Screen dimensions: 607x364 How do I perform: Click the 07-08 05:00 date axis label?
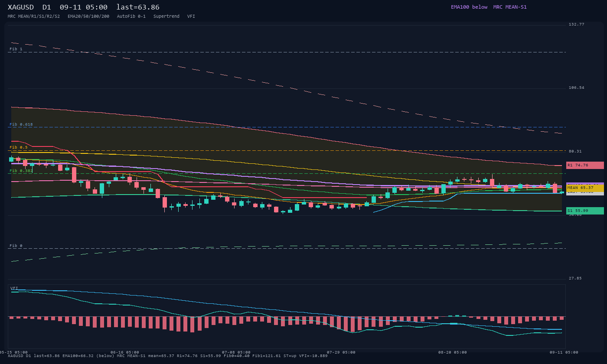coord(236,352)
